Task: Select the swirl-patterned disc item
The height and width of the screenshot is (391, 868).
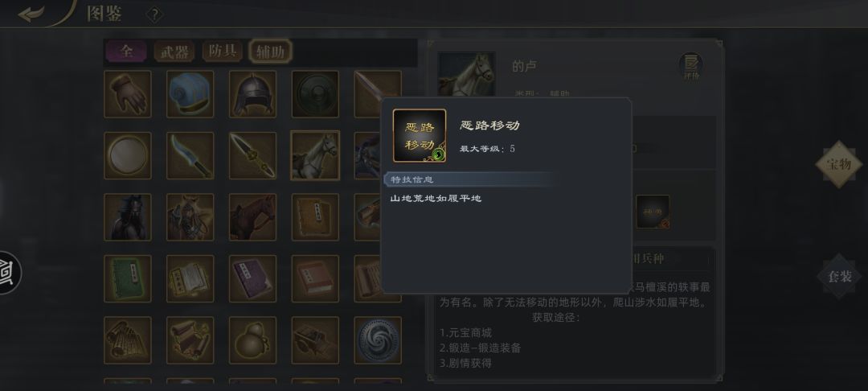Action: tap(378, 340)
